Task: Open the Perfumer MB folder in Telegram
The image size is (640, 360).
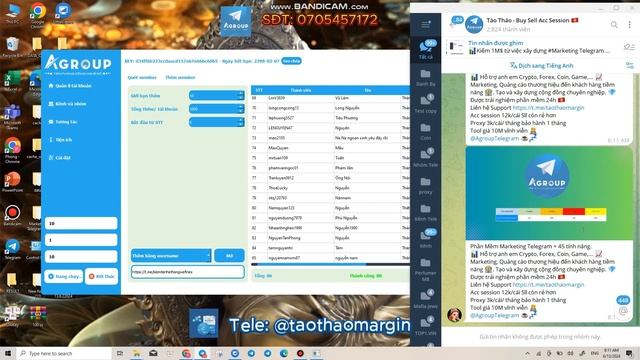Action: (425, 269)
